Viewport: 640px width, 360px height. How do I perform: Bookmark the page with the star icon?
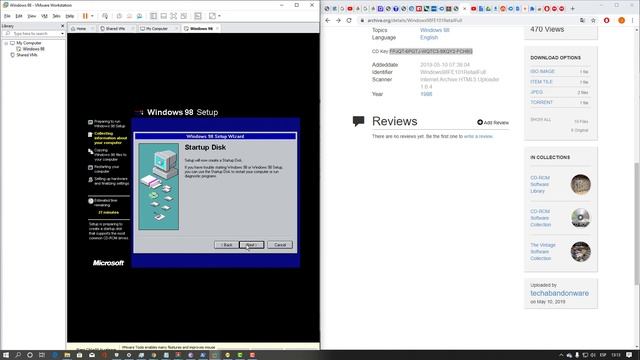pos(593,20)
